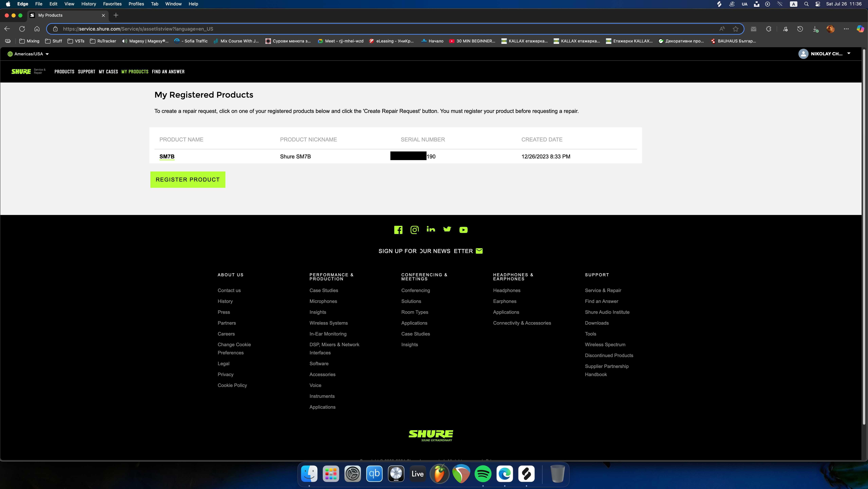This screenshot has width=868, height=489.
Task: Go back with browser back arrow
Action: 7,29
